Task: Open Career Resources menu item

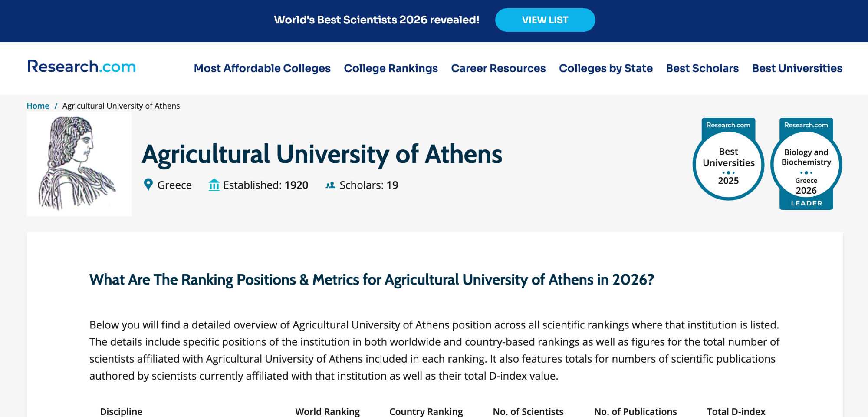Action: pyautogui.click(x=498, y=68)
